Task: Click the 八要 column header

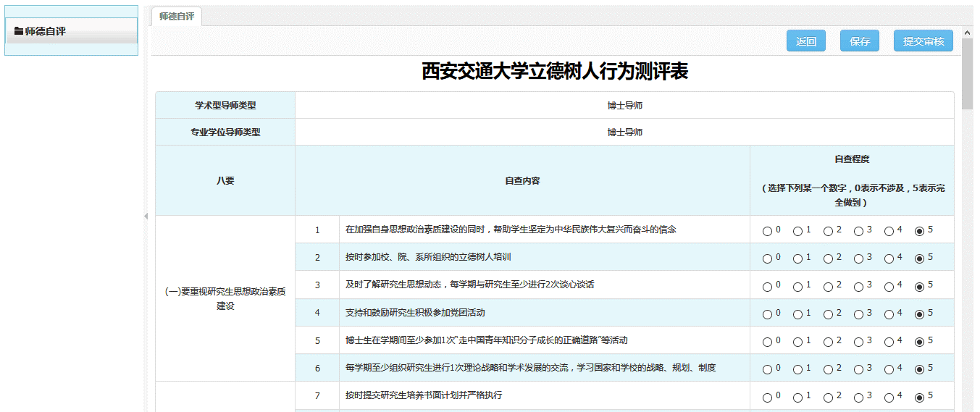Action: [225, 180]
